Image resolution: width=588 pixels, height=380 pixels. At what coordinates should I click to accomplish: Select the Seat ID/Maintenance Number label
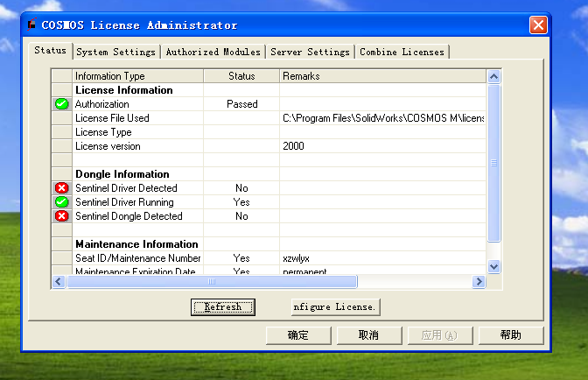(138, 258)
